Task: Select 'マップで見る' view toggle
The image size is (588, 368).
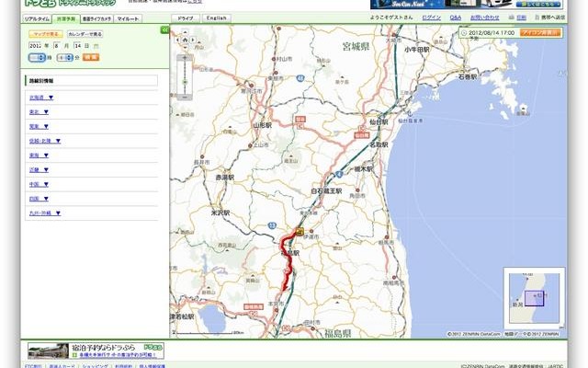Action: point(44,33)
